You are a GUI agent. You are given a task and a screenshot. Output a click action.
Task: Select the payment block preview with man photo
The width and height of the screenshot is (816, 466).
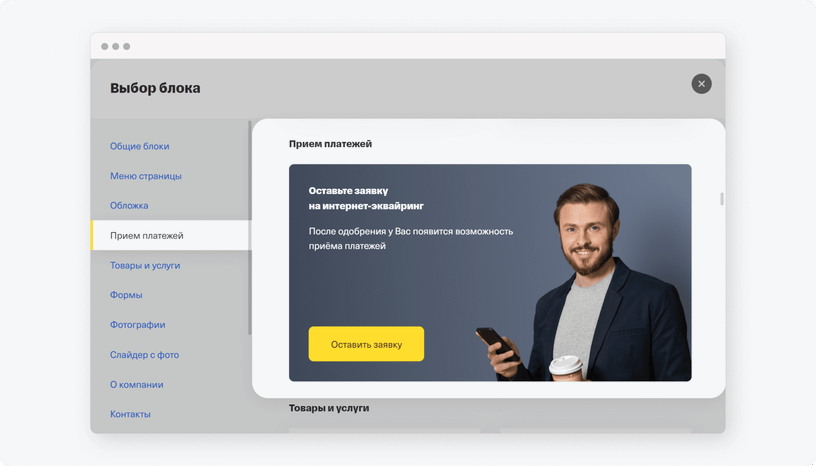coord(490,272)
